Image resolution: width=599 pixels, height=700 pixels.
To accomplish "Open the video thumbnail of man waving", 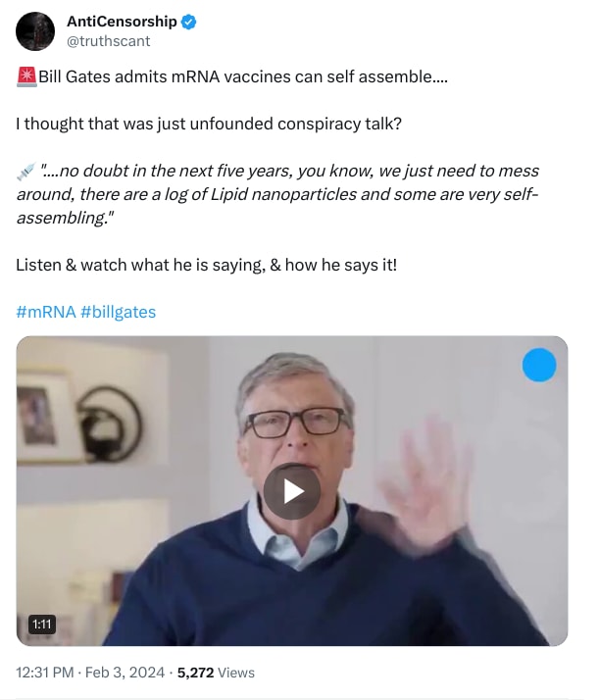I will [292, 490].
